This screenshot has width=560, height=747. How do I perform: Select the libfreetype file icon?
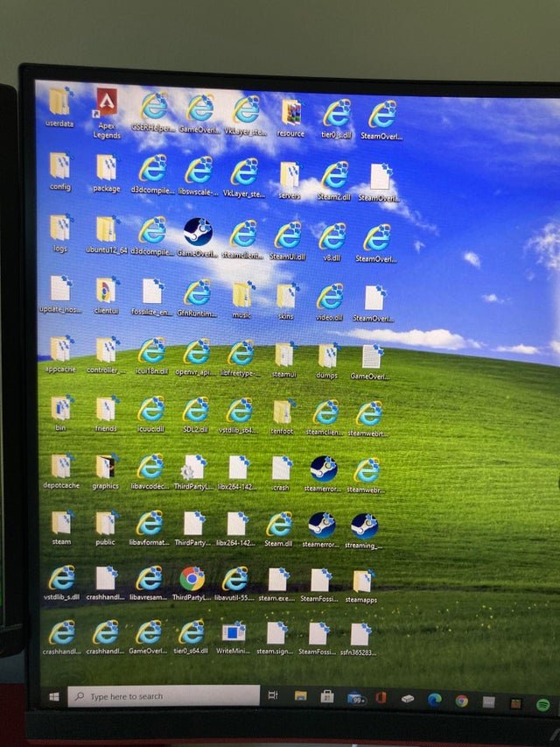coord(241,353)
